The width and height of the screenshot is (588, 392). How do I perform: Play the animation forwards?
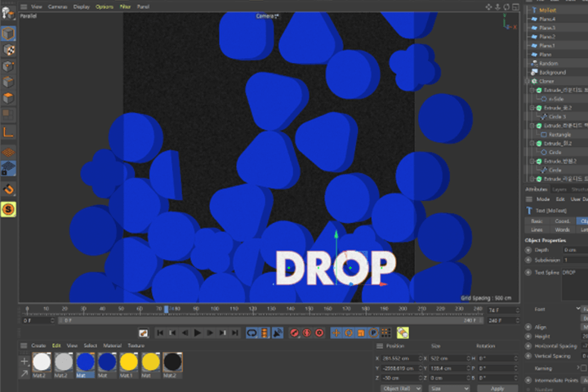(198, 332)
